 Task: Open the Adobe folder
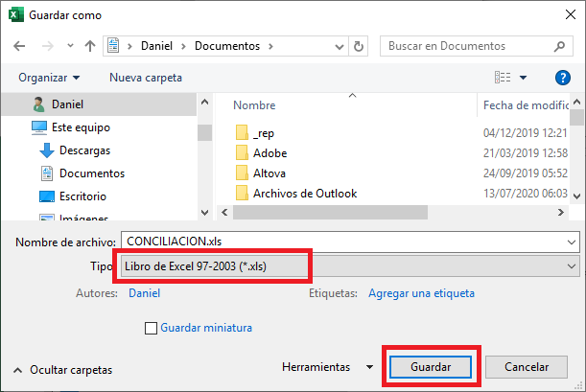[x=270, y=152]
